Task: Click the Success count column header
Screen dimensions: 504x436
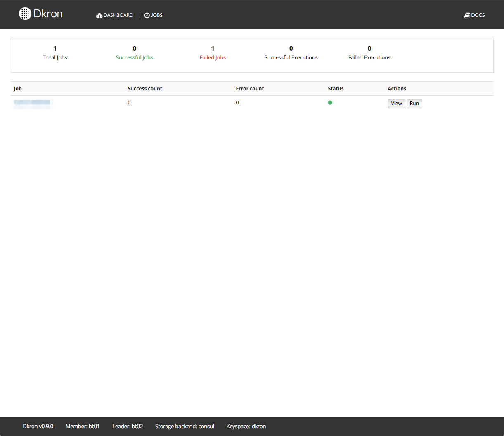Action: pyautogui.click(x=145, y=89)
